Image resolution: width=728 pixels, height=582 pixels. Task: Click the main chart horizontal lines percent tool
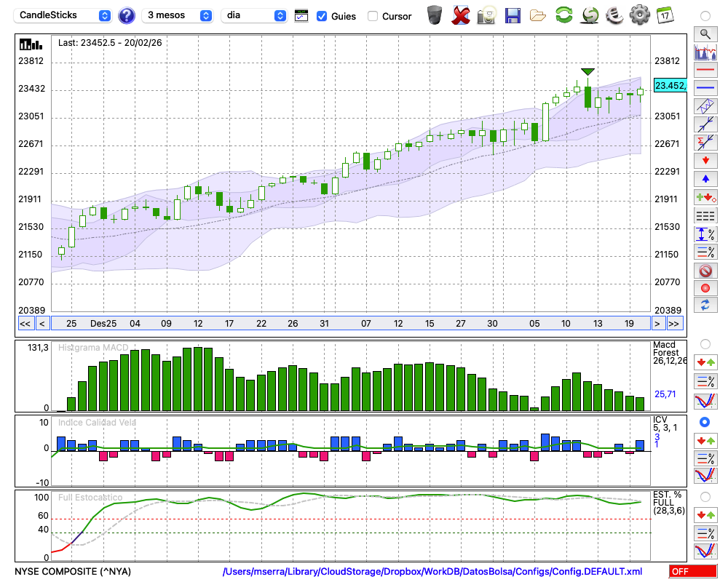[705, 252]
